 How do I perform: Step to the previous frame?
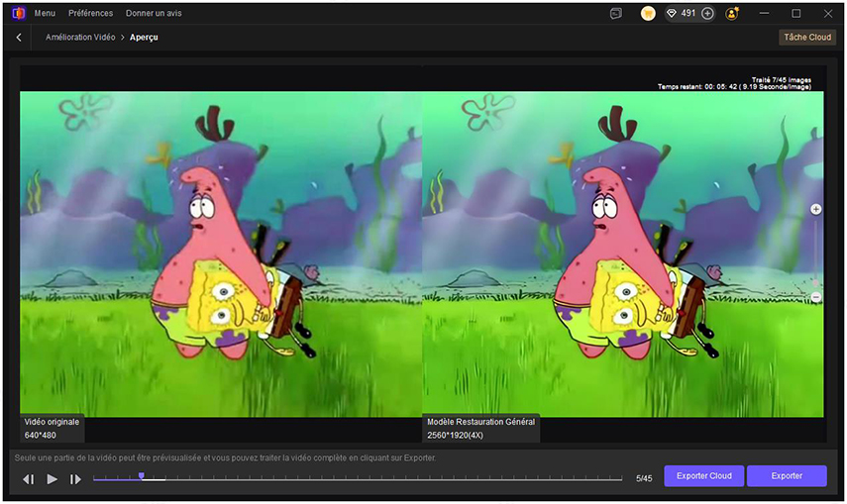[29, 479]
